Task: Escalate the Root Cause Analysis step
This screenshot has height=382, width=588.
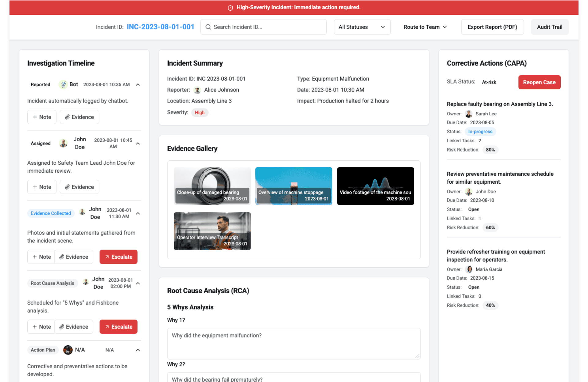Action: pyautogui.click(x=119, y=327)
